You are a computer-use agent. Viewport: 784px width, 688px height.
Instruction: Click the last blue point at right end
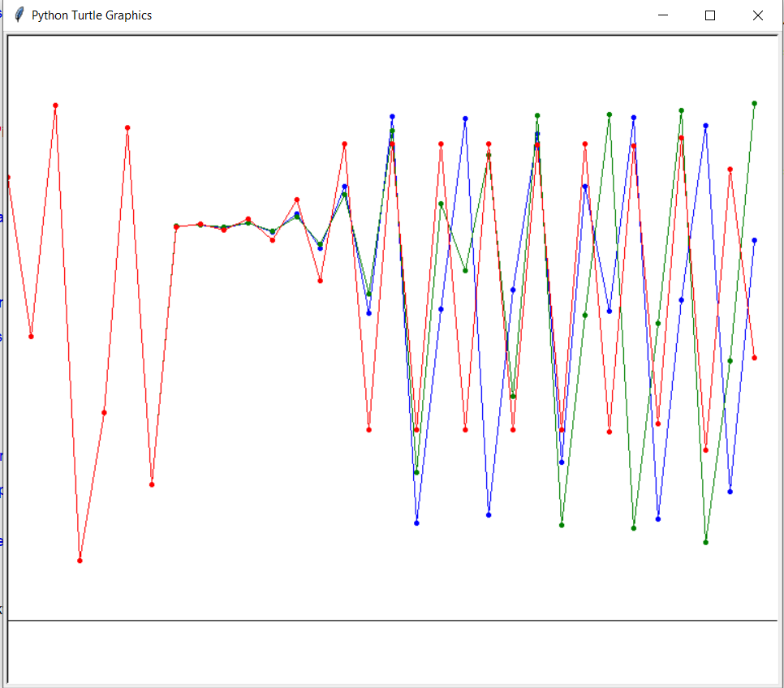(x=755, y=240)
